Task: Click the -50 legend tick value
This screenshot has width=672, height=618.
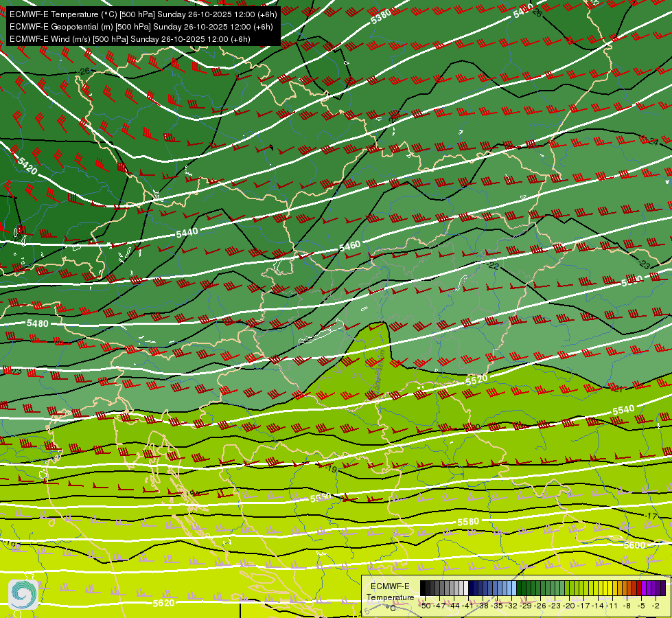Action: click(425, 606)
